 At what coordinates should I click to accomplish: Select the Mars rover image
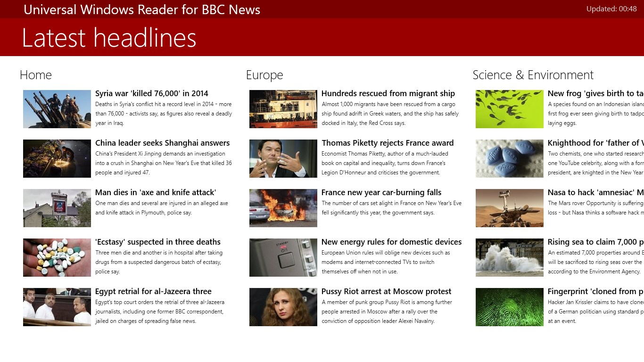509,208
